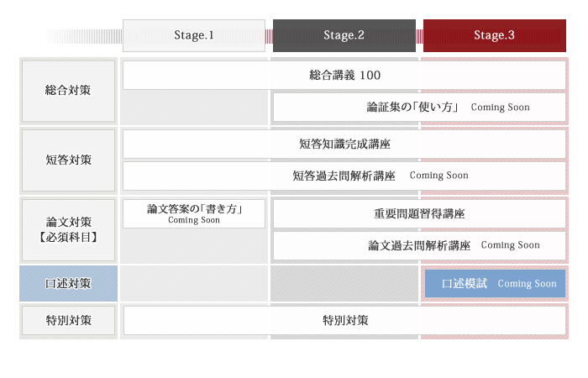The image size is (588, 378).
Task: Select the Stage.2 tab header
Action: 344,35
